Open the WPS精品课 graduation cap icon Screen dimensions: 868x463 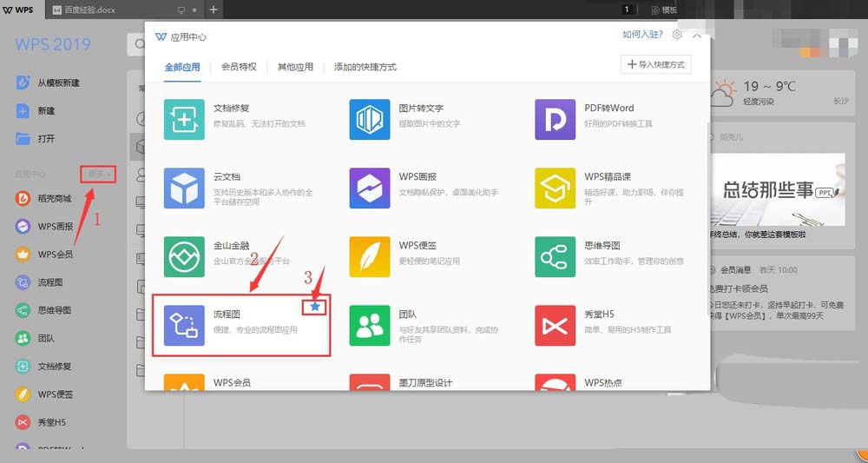click(556, 189)
